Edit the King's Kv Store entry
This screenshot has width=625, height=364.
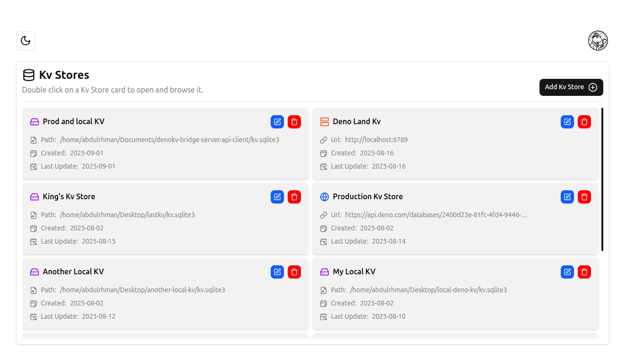(x=277, y=197)
